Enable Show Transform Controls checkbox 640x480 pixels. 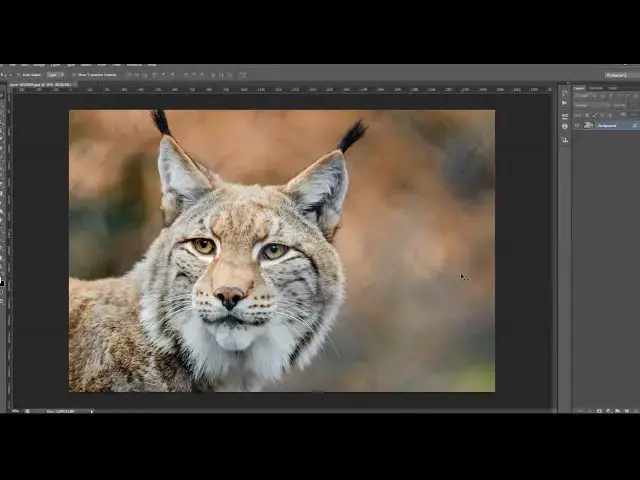pyautogui.click(x=74, y=75)
